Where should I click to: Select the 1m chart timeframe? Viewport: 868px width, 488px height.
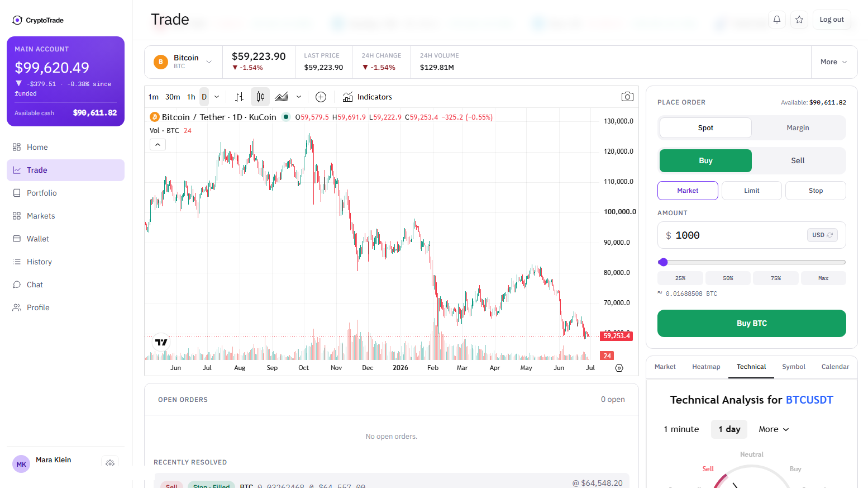154,97
